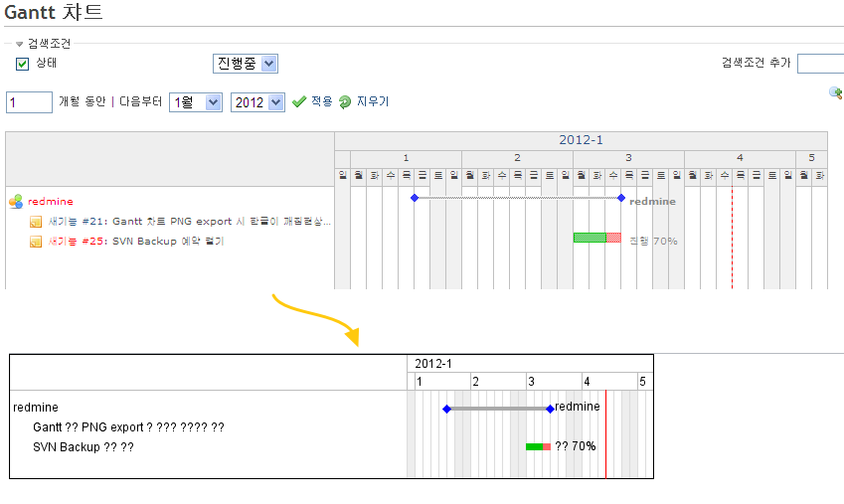Click the issue #21 ticket icon
844x504 pixels.
(x=36, y=222)
